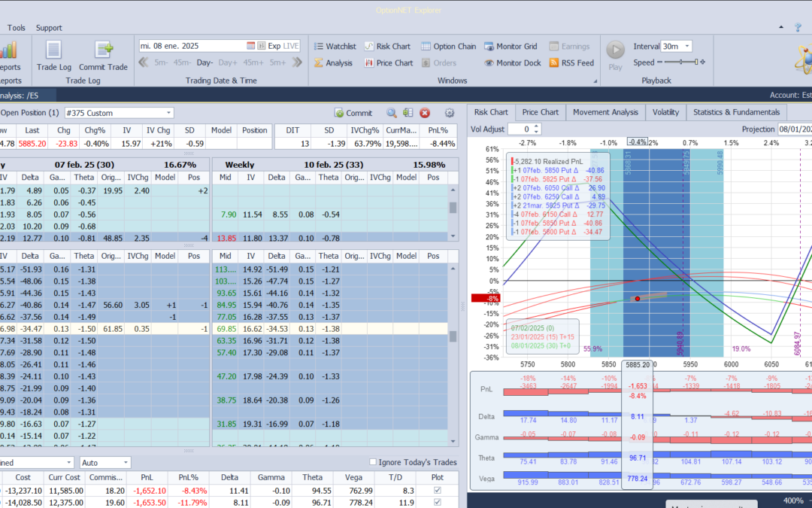Open the Analysis window
The width and height of the screenshot is (812, 508).
click(333, 62)
